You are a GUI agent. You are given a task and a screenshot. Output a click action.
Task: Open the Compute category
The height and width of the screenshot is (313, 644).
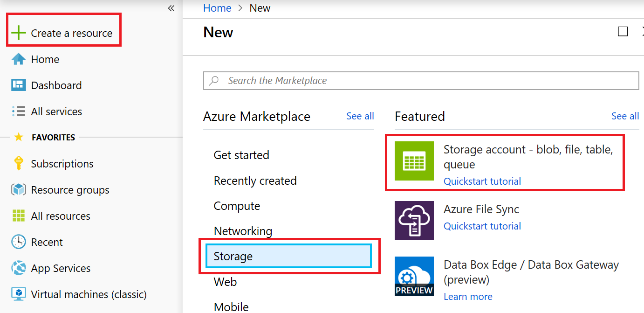pyautogui.click(x=237, y=206)
